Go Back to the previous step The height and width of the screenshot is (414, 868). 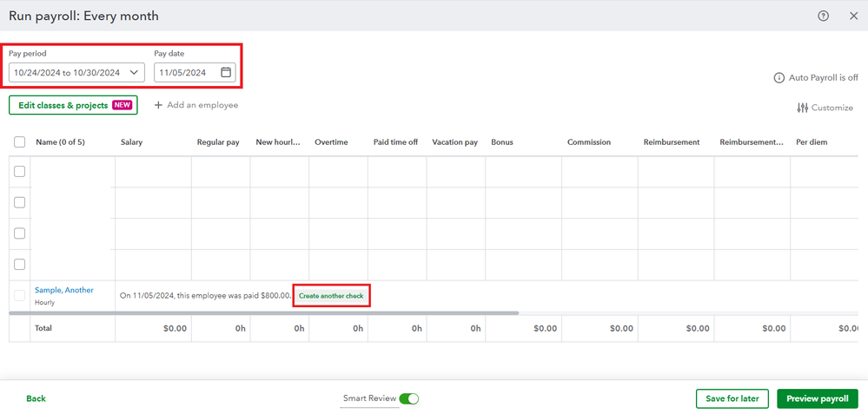tap(36, 398)
